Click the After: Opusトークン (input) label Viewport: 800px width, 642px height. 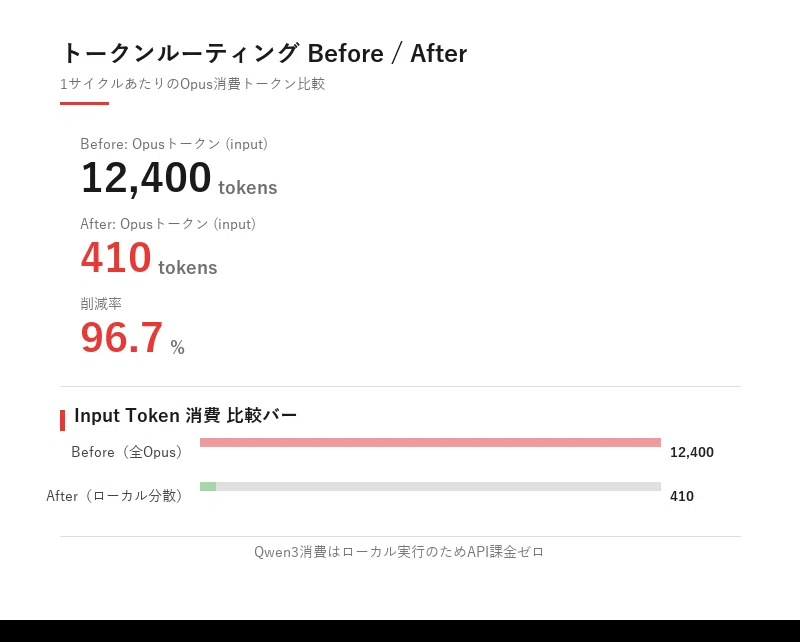(x=168, y=224)
